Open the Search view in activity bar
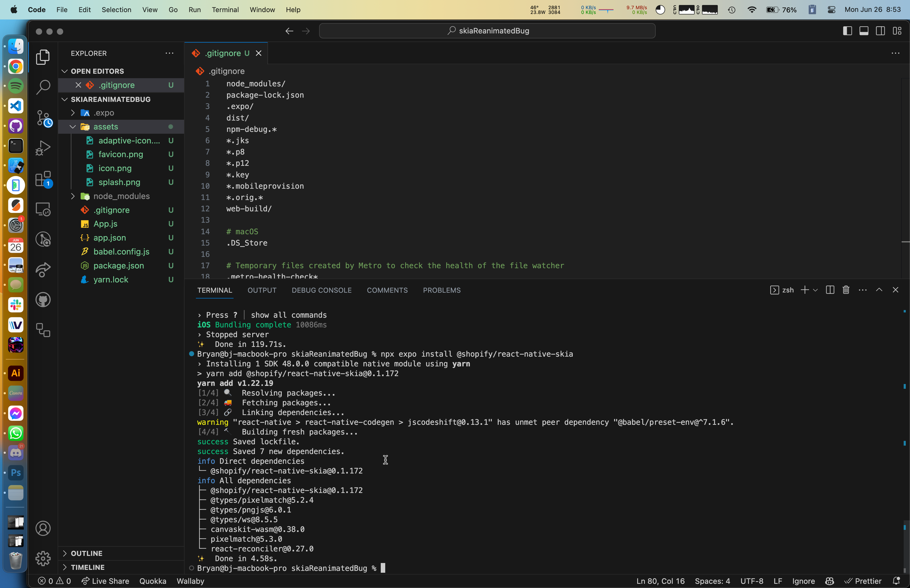910x588 pixels. coord(43,87)
